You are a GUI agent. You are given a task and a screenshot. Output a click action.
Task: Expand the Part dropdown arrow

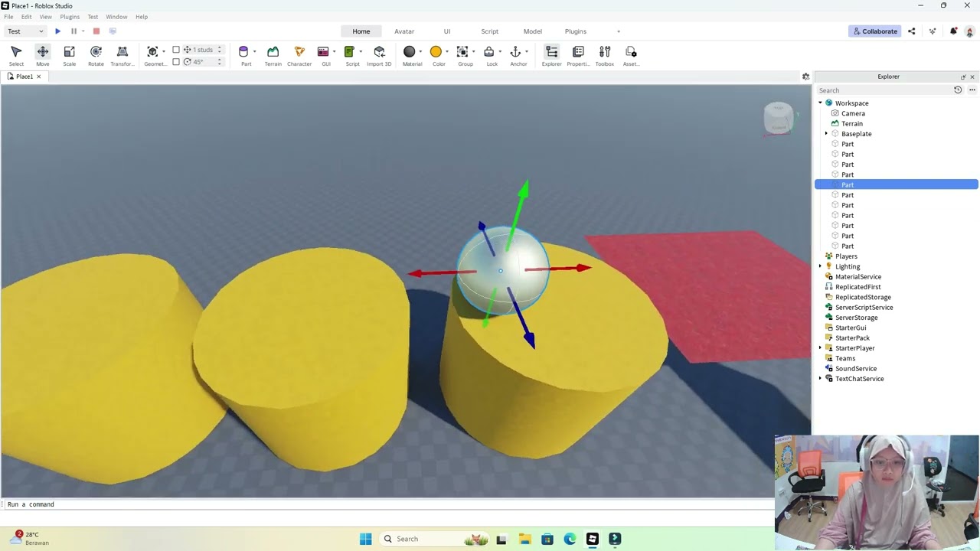coord(254,52)
